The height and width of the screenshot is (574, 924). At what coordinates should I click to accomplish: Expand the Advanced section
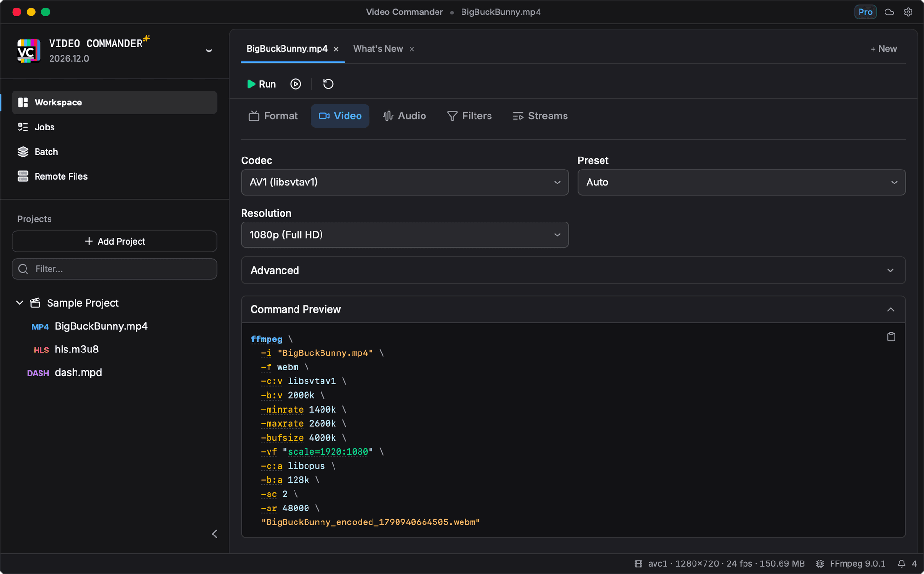[573, 270]
